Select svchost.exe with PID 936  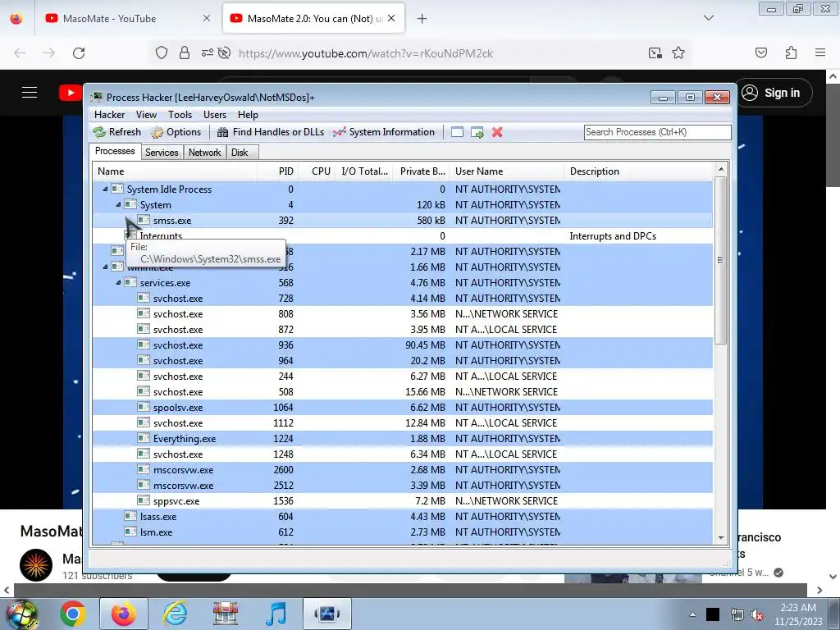402,345
